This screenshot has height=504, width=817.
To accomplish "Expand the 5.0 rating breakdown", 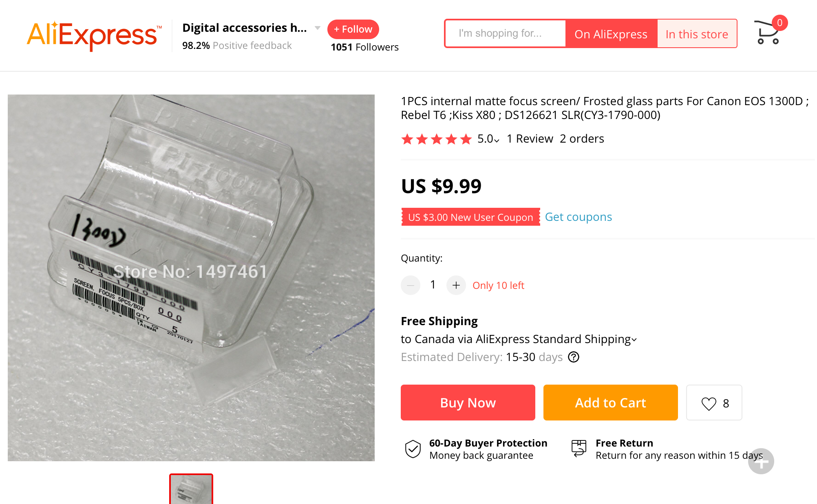I will click(x=488, y=139).
